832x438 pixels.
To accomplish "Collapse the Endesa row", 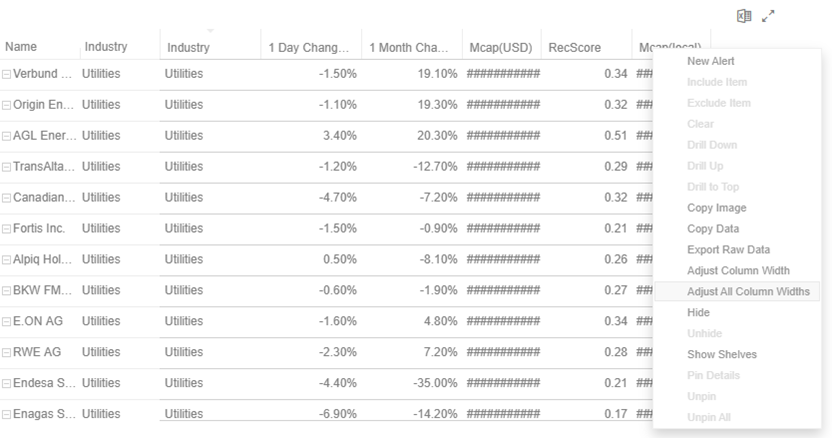I will (7, 384).
